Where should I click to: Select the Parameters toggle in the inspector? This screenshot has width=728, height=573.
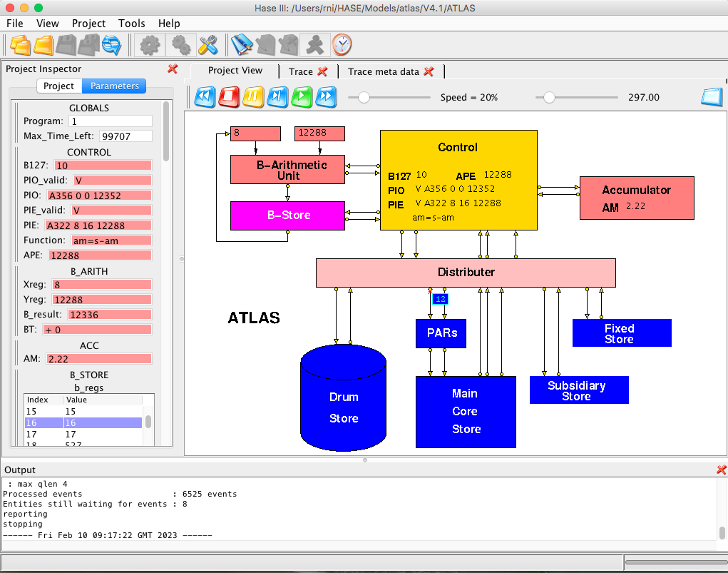pyautogui.click(x=114, y=86)
